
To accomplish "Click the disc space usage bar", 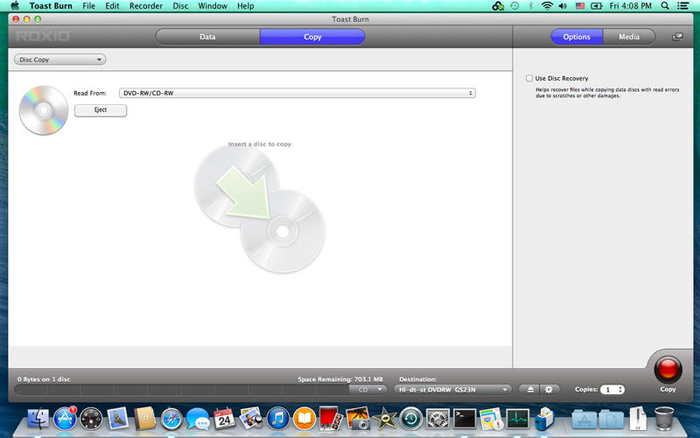I will [x=181, y=389].
